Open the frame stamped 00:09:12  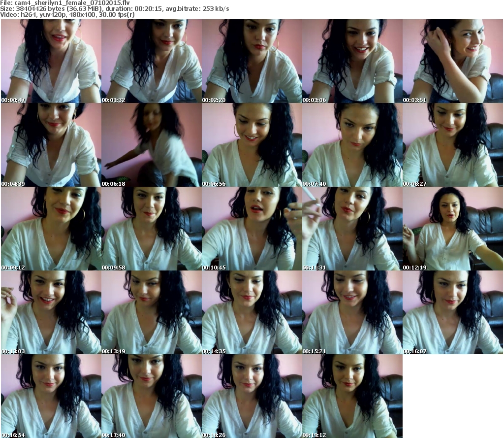(x=51, y=229)
